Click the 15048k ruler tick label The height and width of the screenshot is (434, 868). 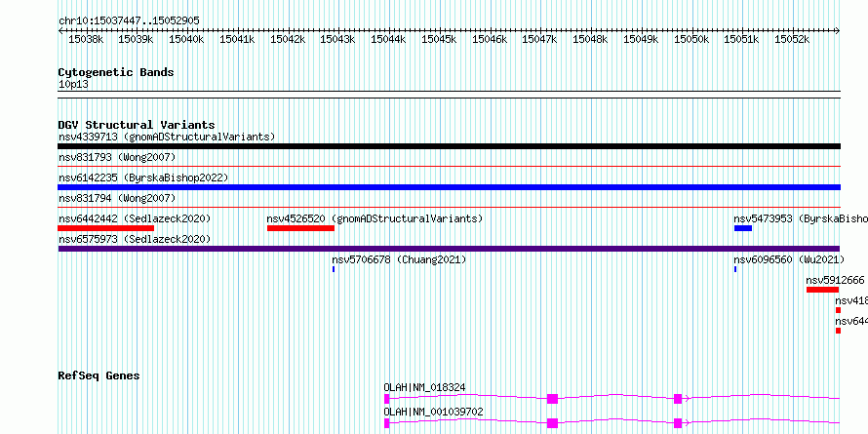[x=590, y=39]
